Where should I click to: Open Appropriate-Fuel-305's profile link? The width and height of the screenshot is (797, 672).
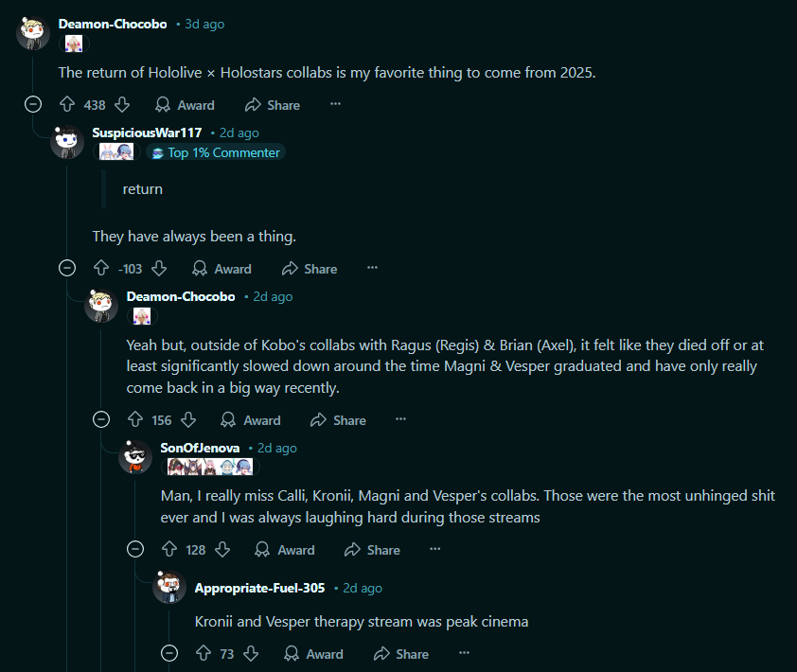coord(259,588)
